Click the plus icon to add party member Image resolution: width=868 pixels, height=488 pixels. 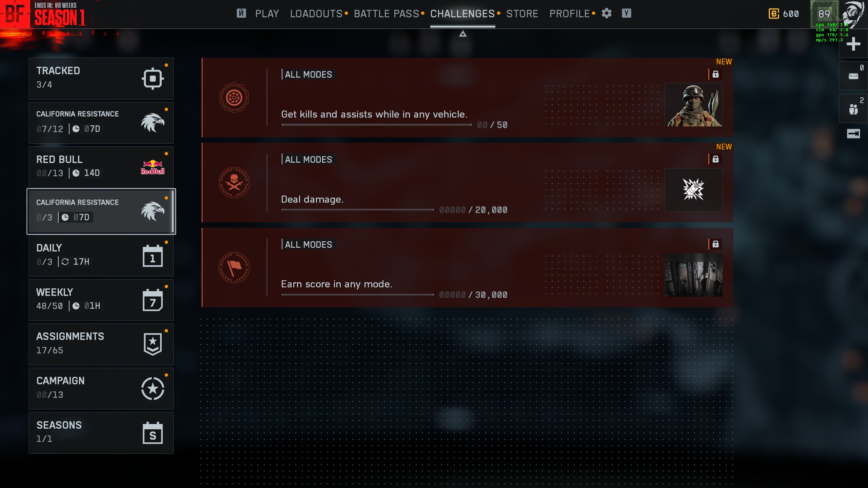click(853, 44)
